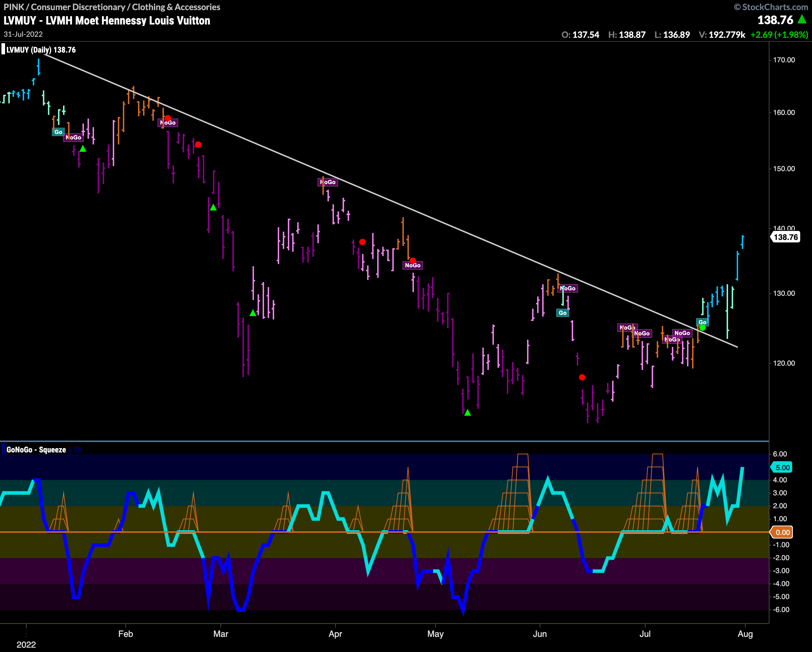Viewport: 812px width, 652px height.
Task: Click the Apr label on the time axis
Action: 335,634
